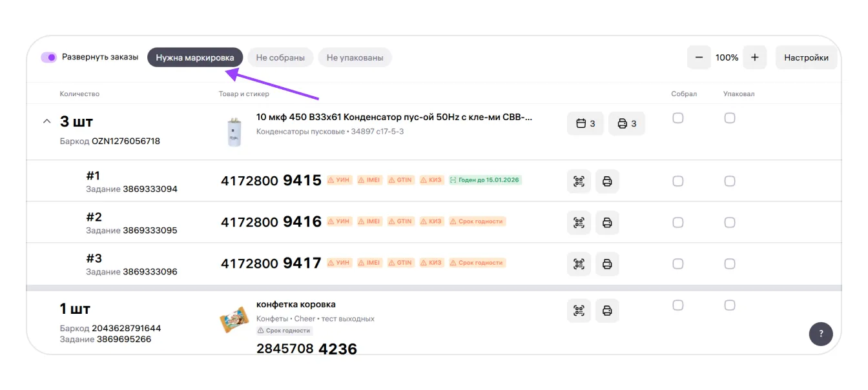The height and width of the screenshot is (390, 868).
Task: Toggle the Развернуть заказы switch
Action: pyautogui.click(x=49, y=57)
